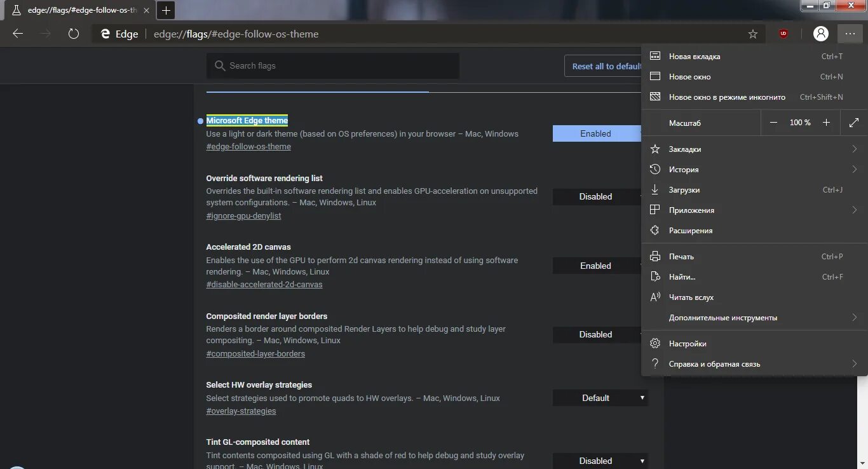Viewport: 868px width, 469px height.
Task: Choose Найти… in the menu
Action: click(x=754, y=277)
